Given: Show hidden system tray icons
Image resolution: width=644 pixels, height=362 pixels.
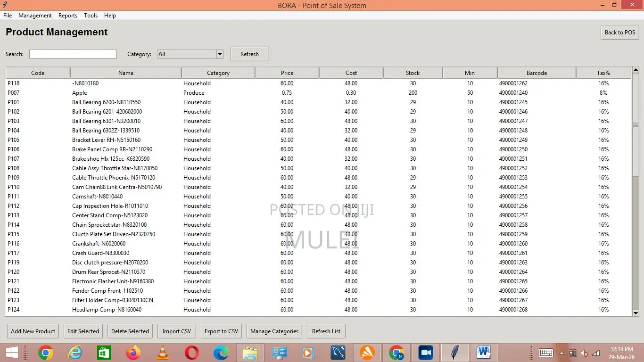Looking at the screenshot, I should 561,353.
